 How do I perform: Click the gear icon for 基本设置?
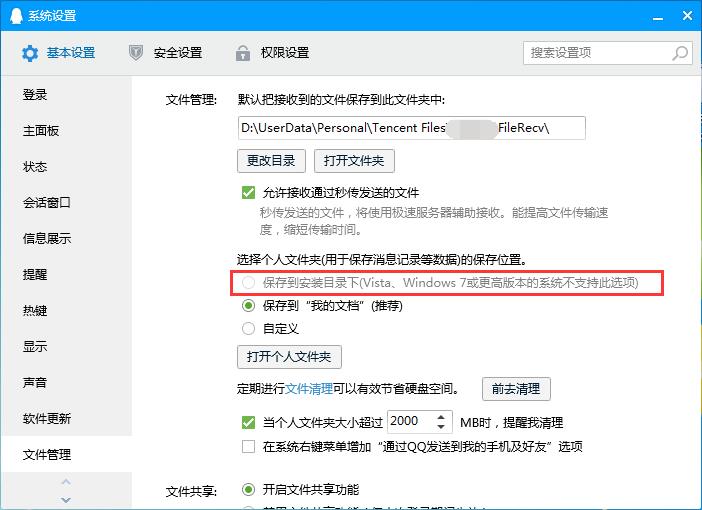pos(30,53)
